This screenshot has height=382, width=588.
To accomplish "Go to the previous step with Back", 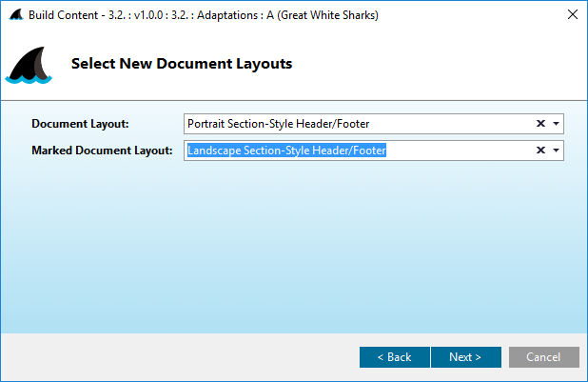I will pyautogui.click(x=394, y=357).
